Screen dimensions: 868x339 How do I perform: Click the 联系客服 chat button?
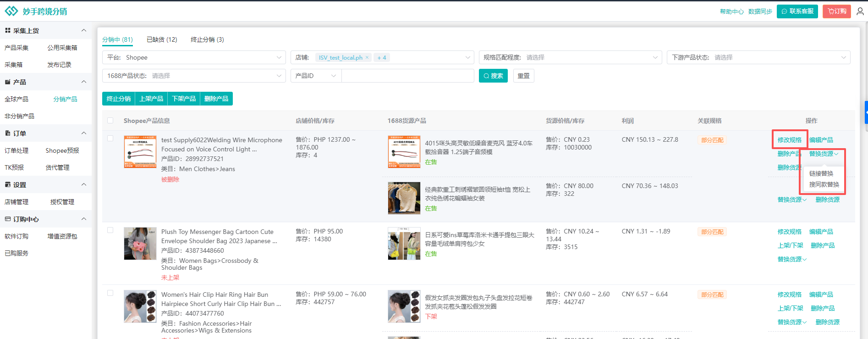tap(797, 11)
